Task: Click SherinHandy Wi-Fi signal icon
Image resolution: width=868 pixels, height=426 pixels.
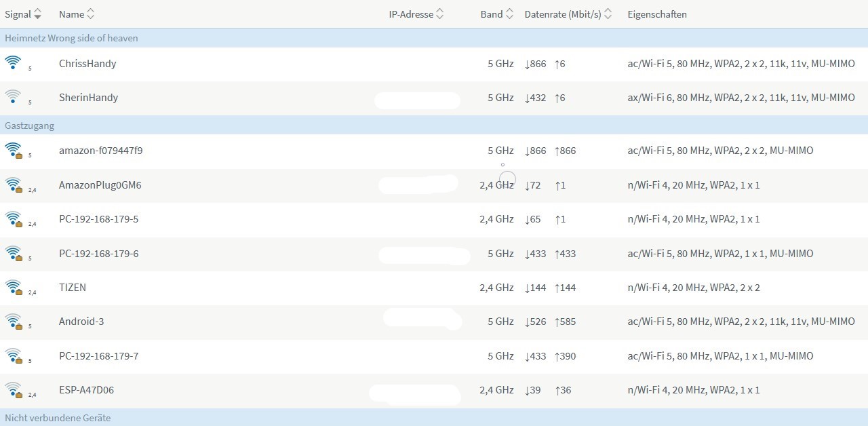Action: pos(13,97)
